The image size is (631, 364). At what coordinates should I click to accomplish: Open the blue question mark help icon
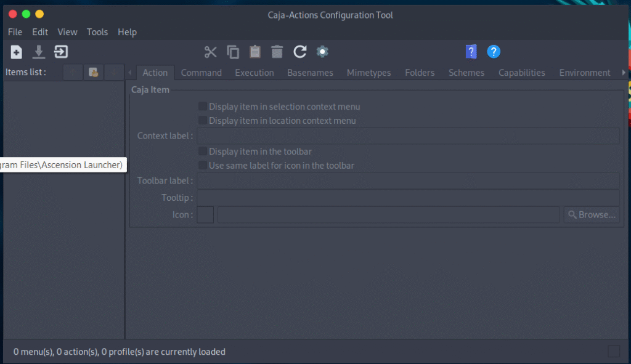[494, 52]
